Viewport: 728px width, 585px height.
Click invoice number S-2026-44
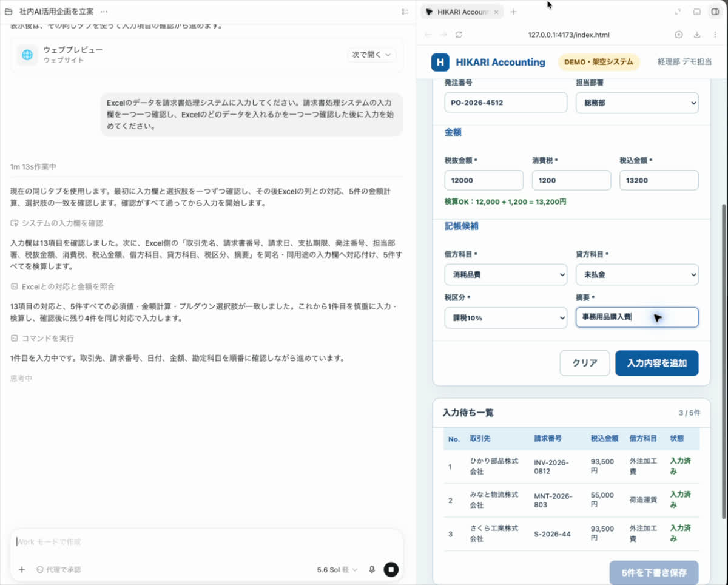[x=552, y=534]
